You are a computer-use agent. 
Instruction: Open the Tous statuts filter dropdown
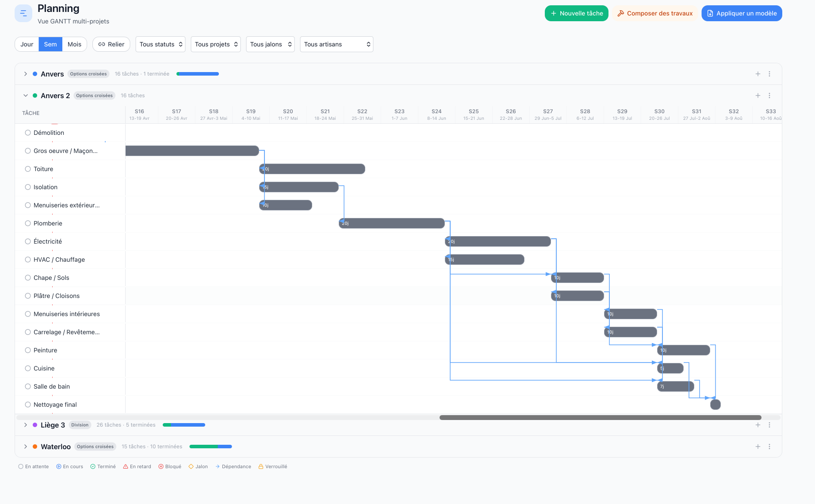(x=161, y=44)
